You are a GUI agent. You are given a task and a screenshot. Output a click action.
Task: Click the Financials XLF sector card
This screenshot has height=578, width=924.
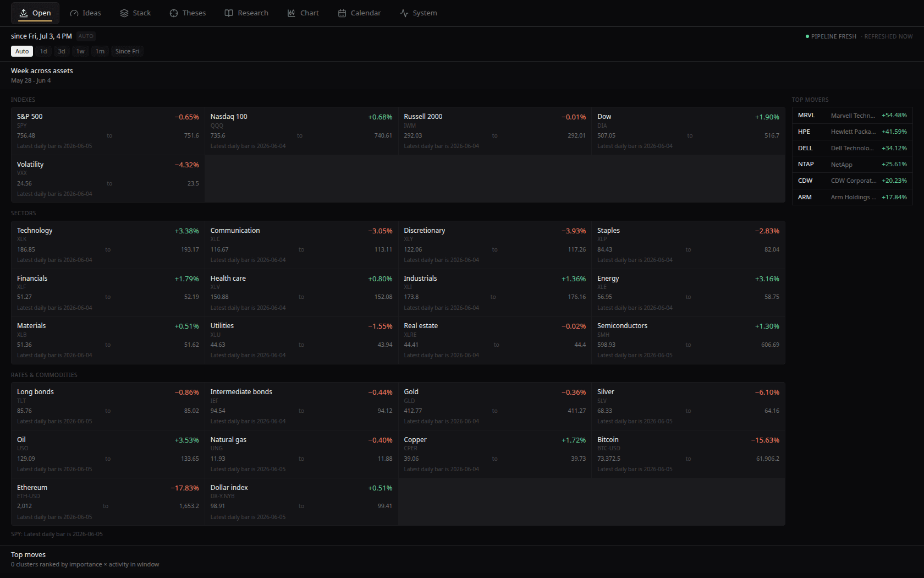pos(108,293)
